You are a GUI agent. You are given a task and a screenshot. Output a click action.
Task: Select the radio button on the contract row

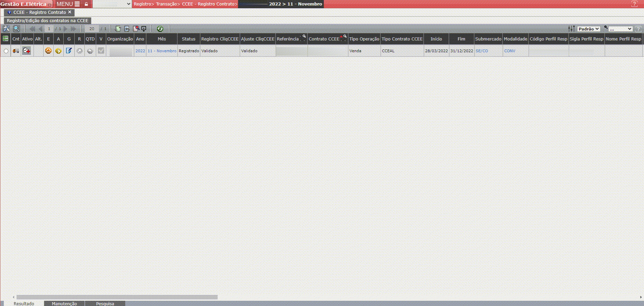click(6, 51)
